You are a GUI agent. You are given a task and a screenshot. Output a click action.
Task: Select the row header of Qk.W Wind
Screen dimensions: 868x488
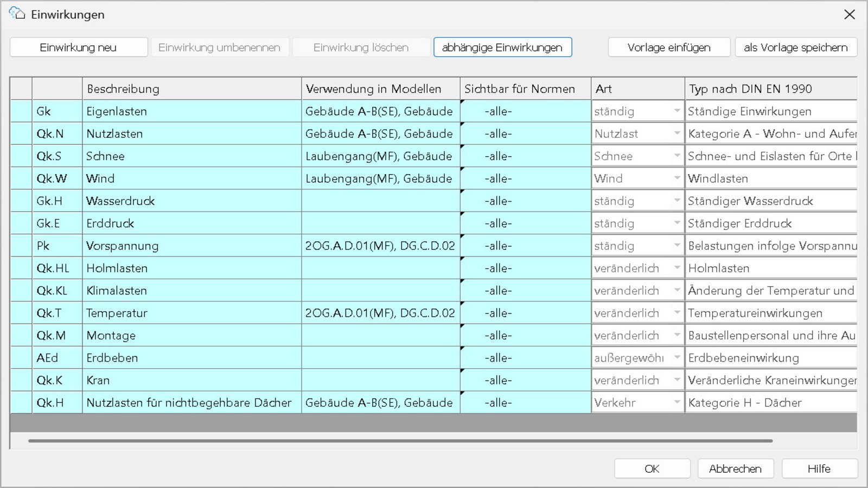coord(21,178)
